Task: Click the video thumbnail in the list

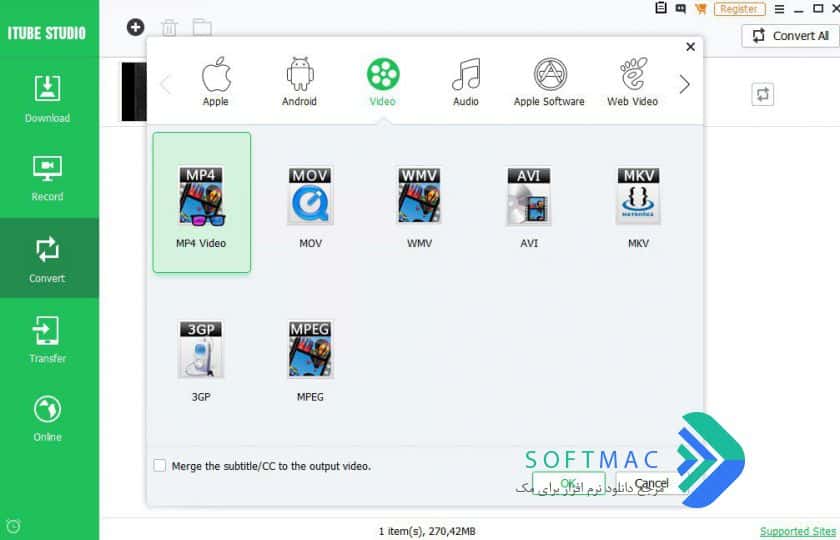Action: (x=134, y=92)
